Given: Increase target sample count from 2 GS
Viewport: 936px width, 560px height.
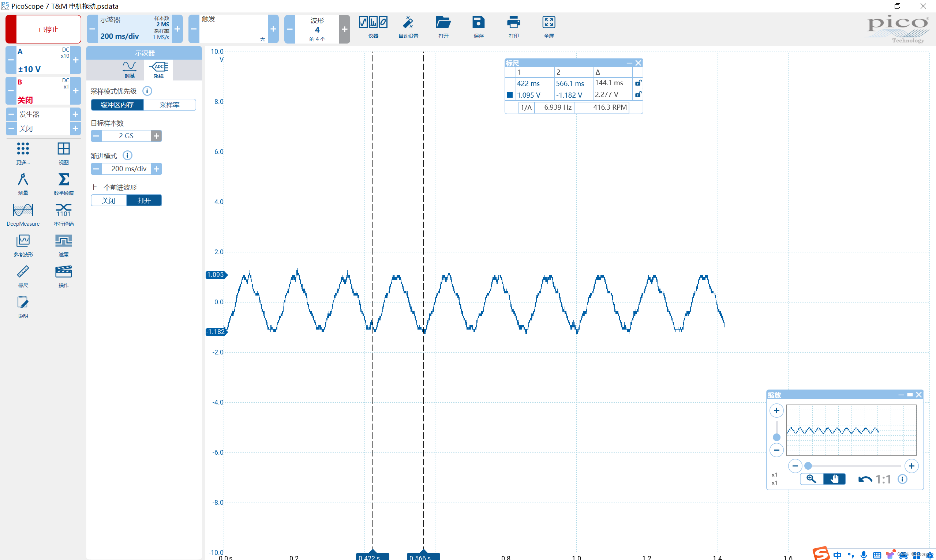Looking at the screenshot, I should 156,136.
